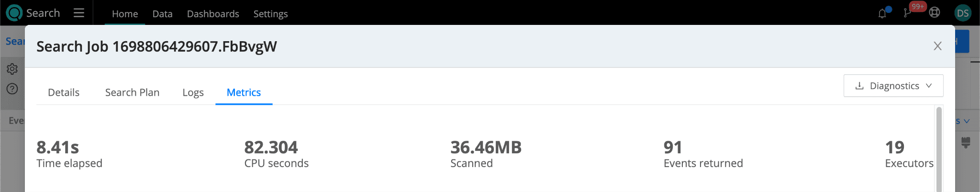Select the Metrics tab
Viewport: 980px width, 192px height.
pyautogui.click(x=244, y=92)
